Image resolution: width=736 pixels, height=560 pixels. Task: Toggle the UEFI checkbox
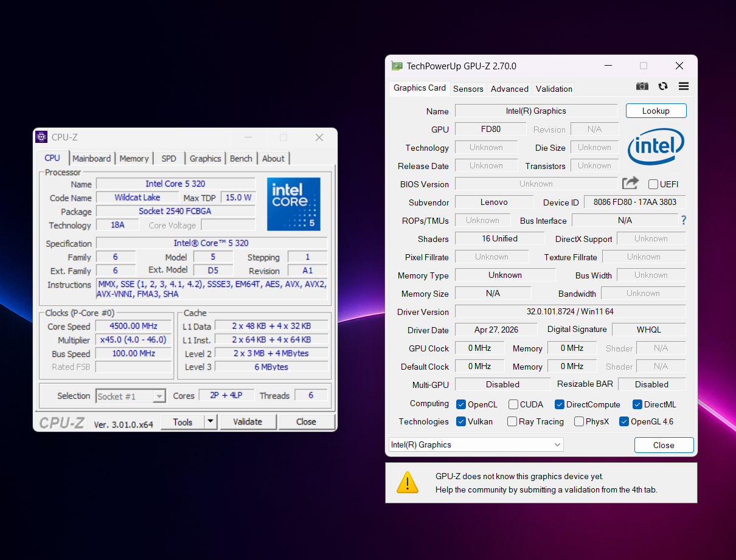pyautogui.click(x=653, y=184)
